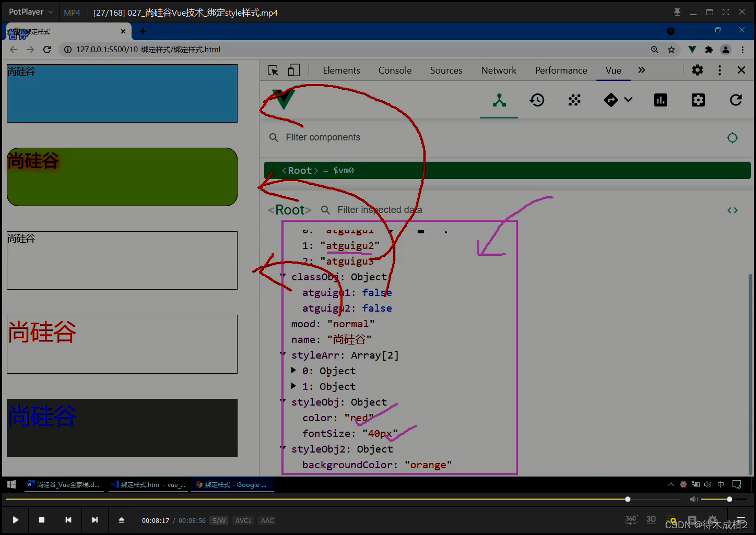Screen dimensions: 756x535
Task: Activate the DevTools element inspect picker
Action: [273, 70]
